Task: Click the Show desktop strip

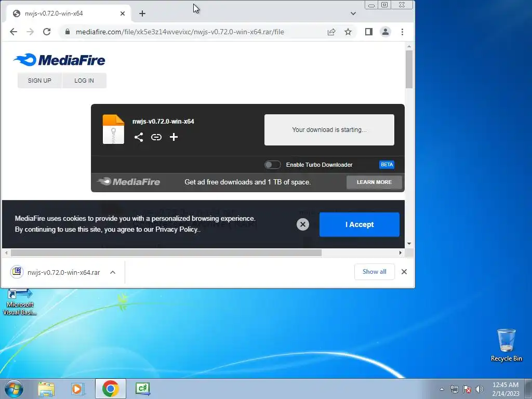Action: tap(528, 389)
